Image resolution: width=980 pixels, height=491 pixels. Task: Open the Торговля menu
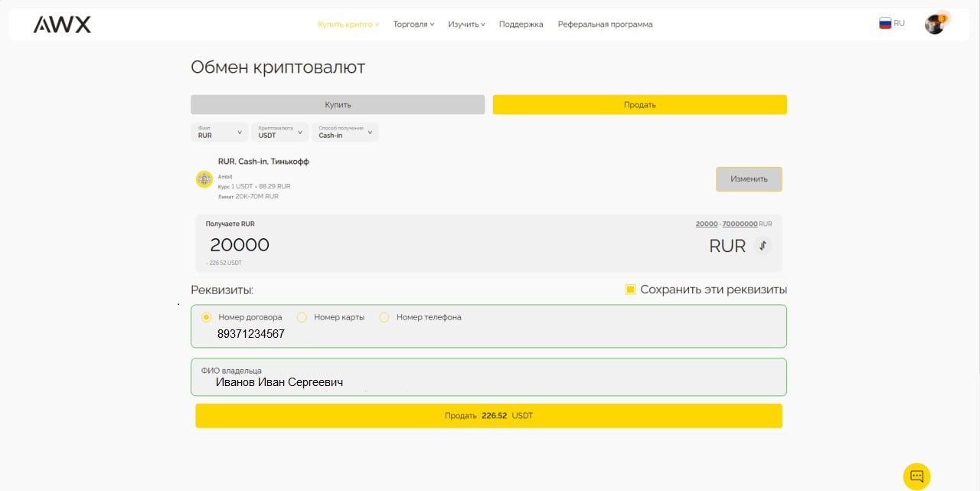pyautogui.click(x=413, y=25)
